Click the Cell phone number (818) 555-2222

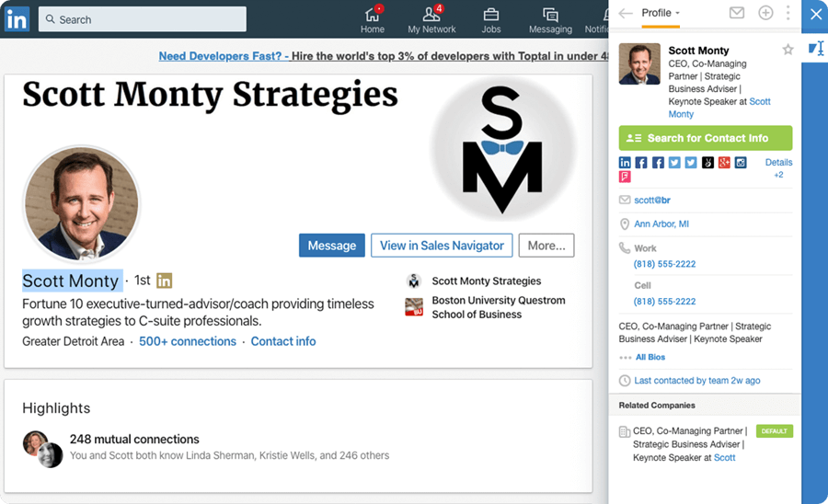pos(665,302)
